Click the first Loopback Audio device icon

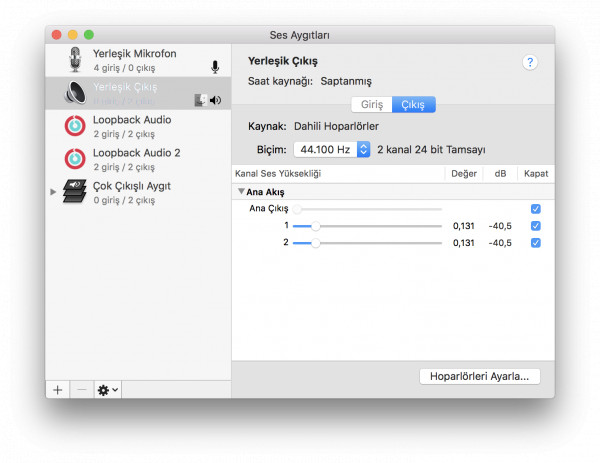pyautogui.click(x=75, y=126)
